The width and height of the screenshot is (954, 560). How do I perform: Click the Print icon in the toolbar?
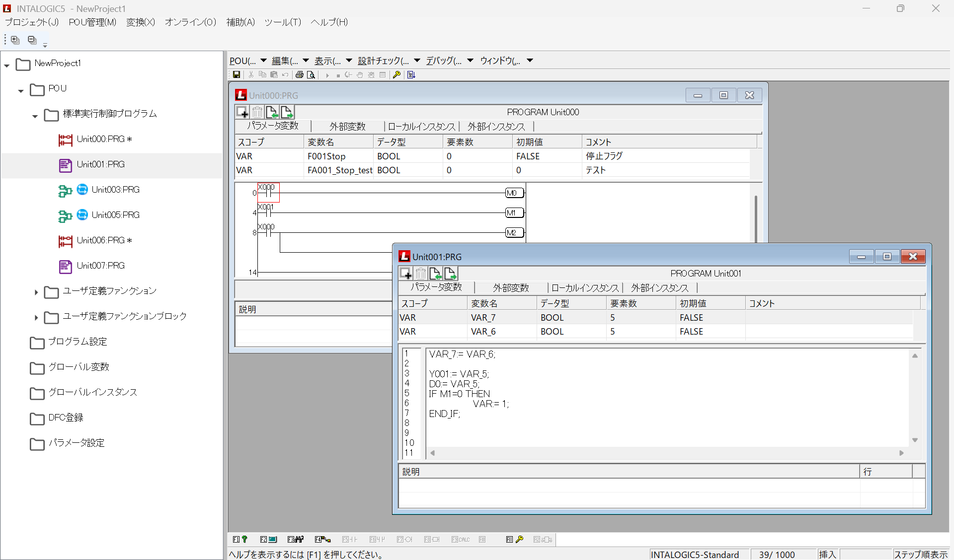pyautogui.click(x=300, y=74)
